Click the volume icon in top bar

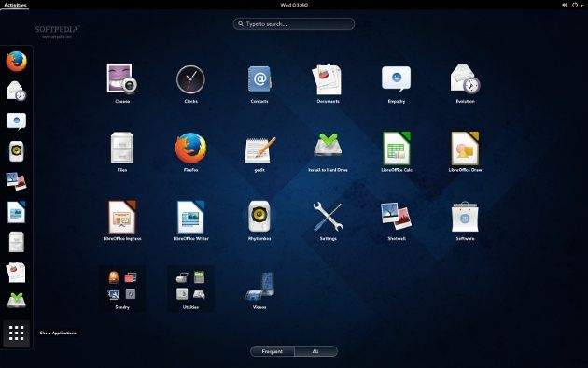(565, 5)
